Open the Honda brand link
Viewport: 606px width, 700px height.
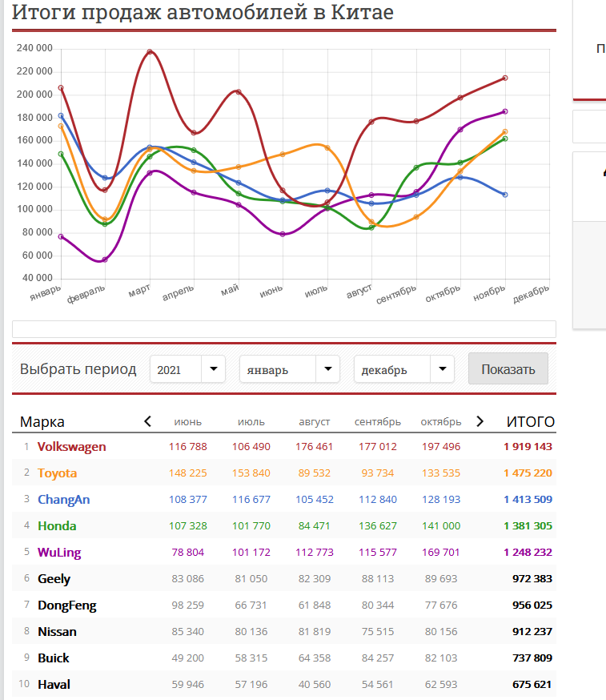click(x=57, y=526)
